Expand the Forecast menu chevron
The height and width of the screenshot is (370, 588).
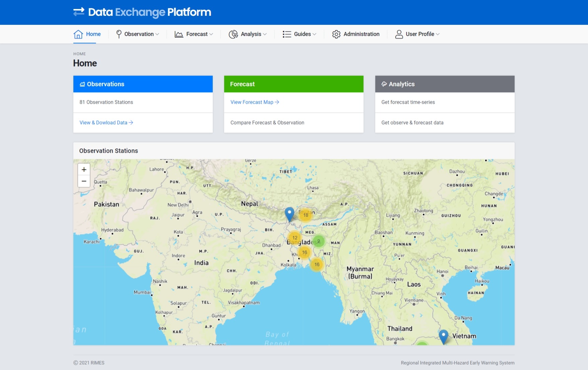[x=211, y=34]
